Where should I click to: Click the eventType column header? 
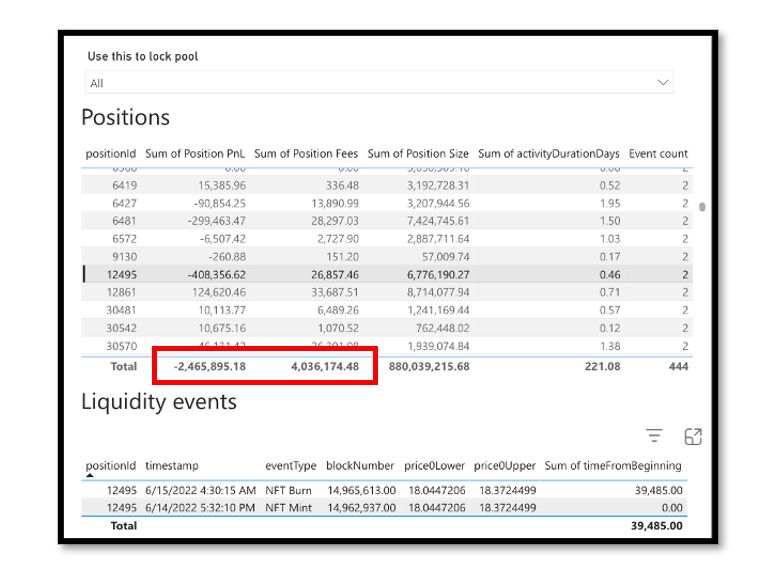click(x=290, y=466)
